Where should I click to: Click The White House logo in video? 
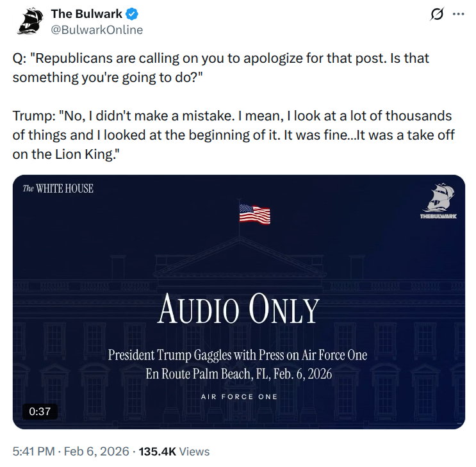point(58,188)
